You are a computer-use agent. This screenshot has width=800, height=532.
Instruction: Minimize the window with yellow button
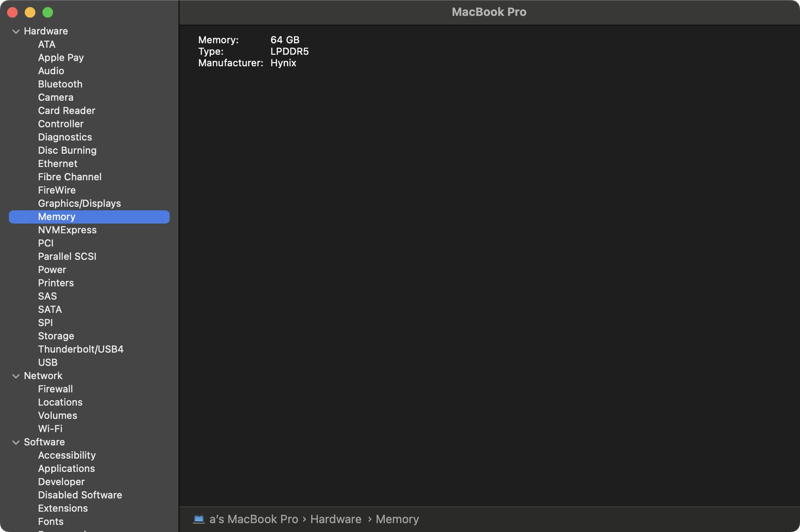tap(30, 12)
